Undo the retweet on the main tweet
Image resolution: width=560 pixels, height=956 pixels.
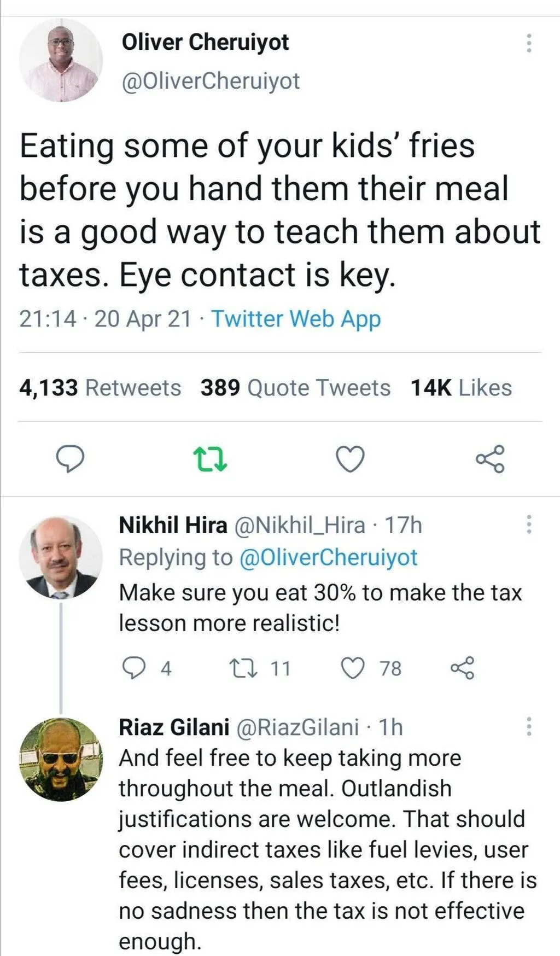tap(211, 459)
